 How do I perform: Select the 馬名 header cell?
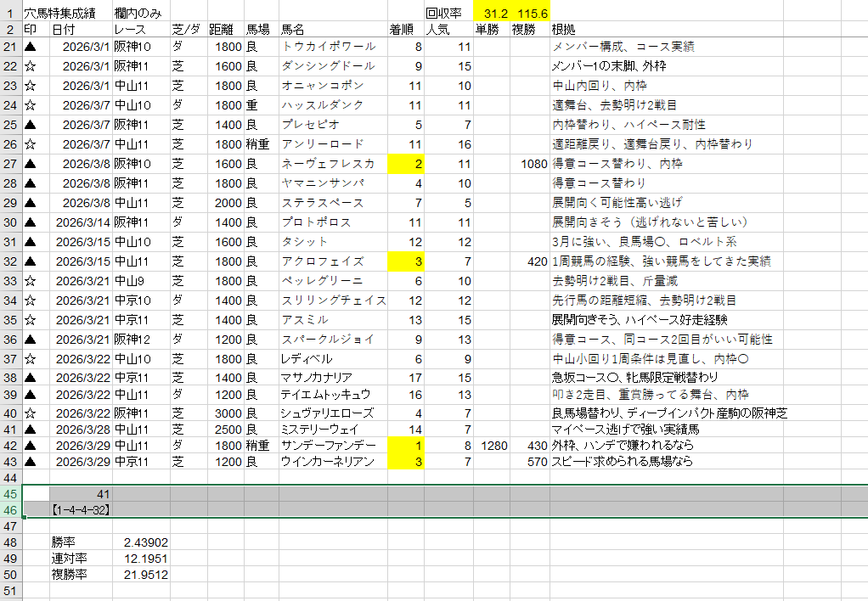332,30
